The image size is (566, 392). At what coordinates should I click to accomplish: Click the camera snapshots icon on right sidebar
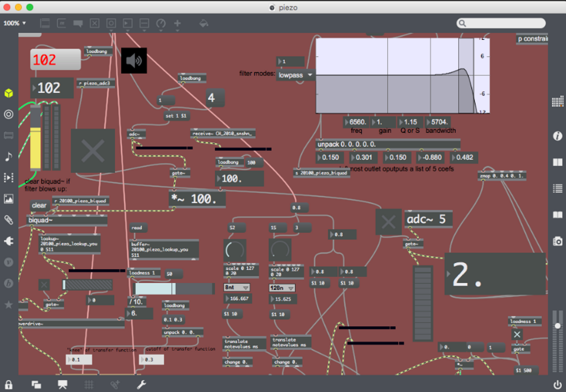click(557, 241)
